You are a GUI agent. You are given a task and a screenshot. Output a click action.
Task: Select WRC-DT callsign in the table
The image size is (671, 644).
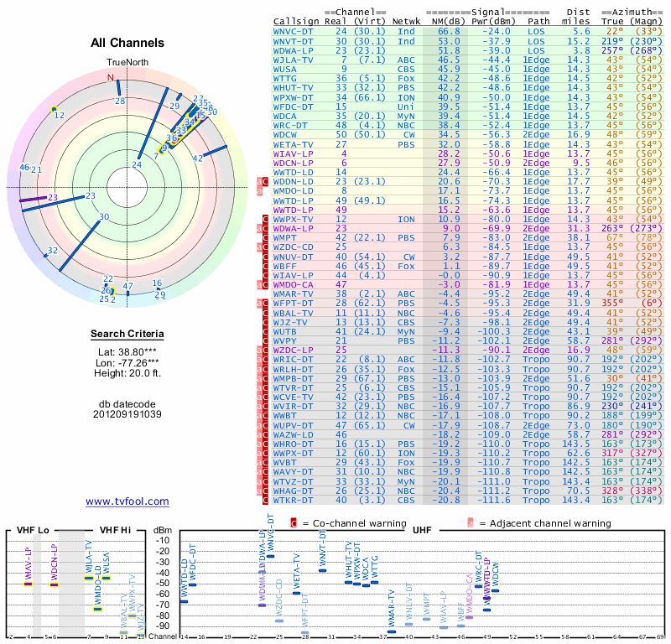pos(290,126)
